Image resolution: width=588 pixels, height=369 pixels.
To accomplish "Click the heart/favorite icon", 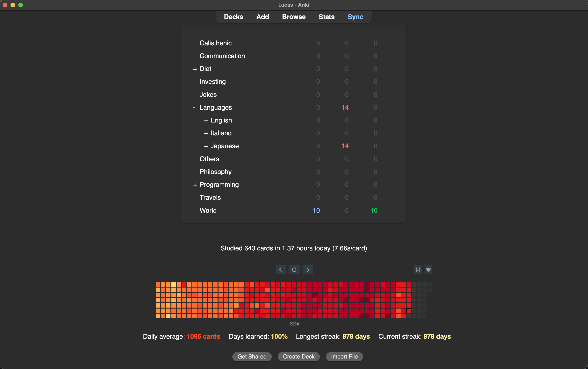I will (x=428, y=269).
